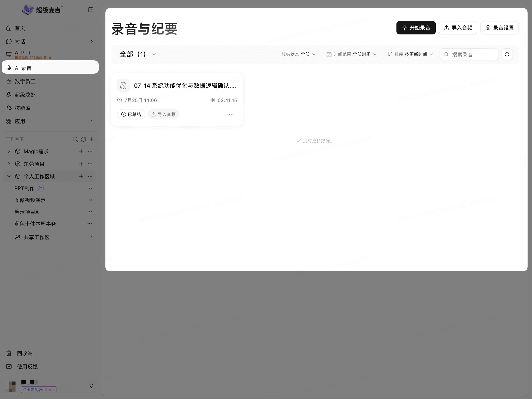Viewport: 532px width, 399px height.
Task: Open 时间范围 filter dropdown
Action: (x=351, y=54)
